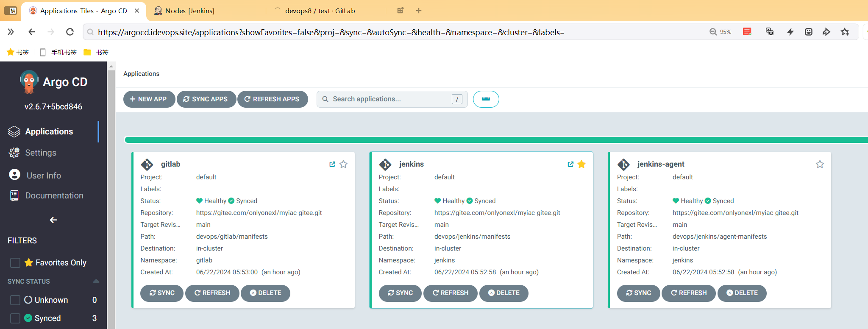
Task: Open external link icon on jenkins card
Action: 570,164
